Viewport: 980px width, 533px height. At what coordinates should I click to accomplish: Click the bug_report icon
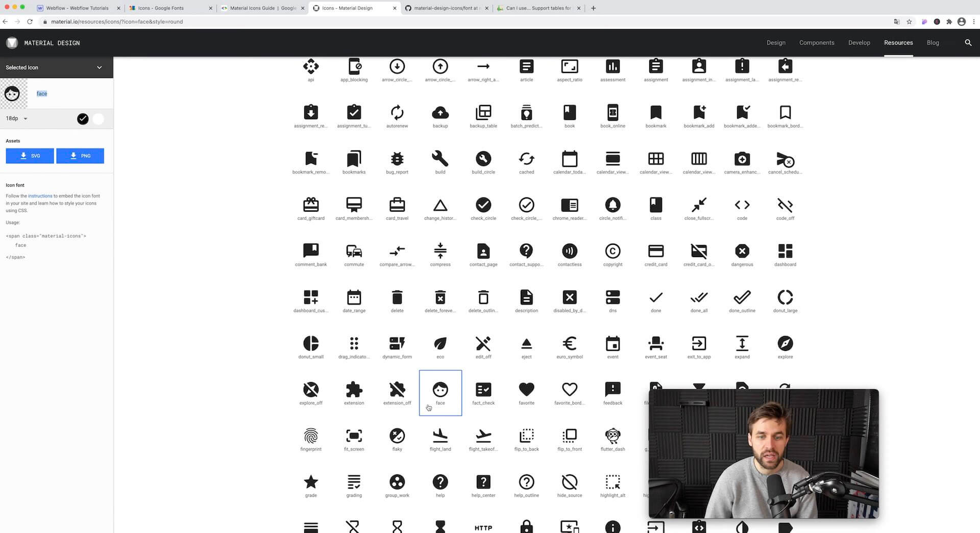(397, 159)
